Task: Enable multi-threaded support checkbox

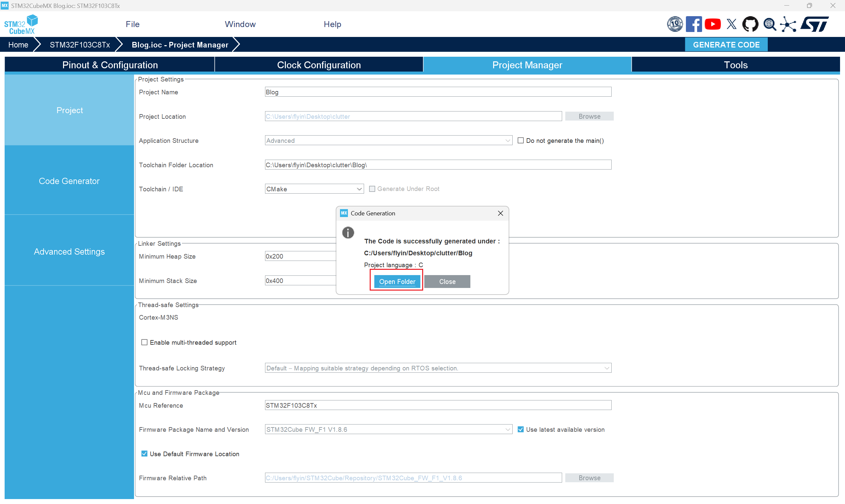Action: [x=144, y=342]
